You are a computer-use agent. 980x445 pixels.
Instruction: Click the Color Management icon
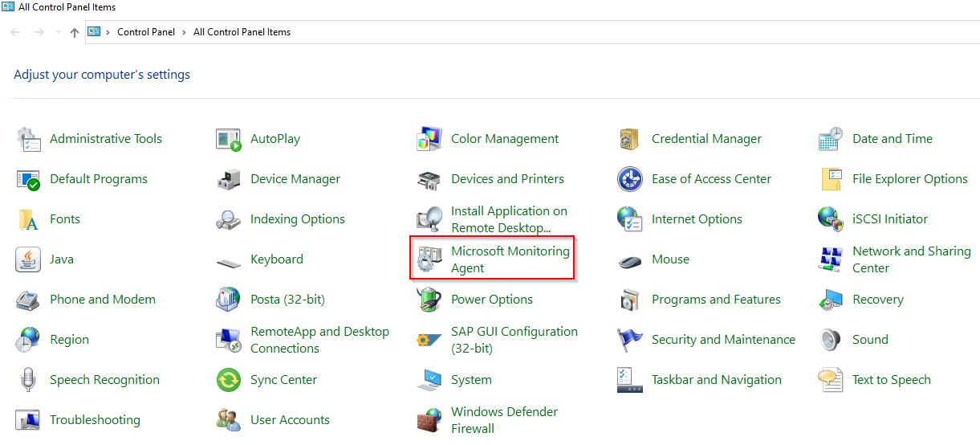click(429, 139)
